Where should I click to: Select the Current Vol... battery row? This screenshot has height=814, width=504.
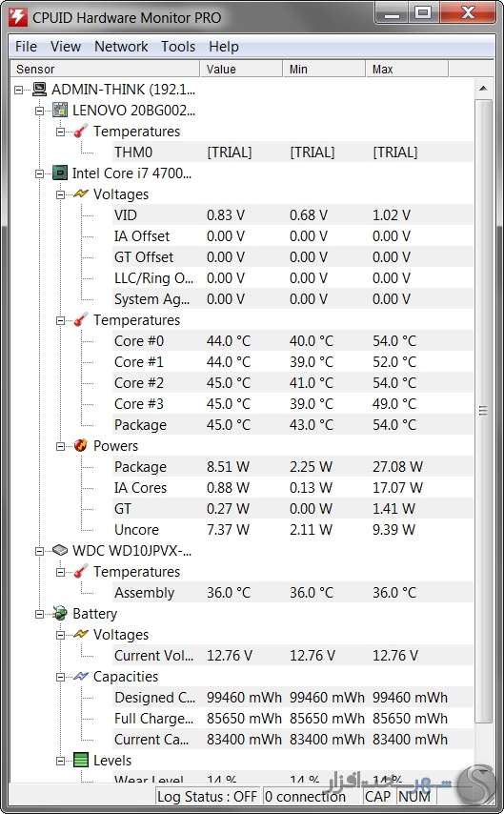click(x=292, y=655)
